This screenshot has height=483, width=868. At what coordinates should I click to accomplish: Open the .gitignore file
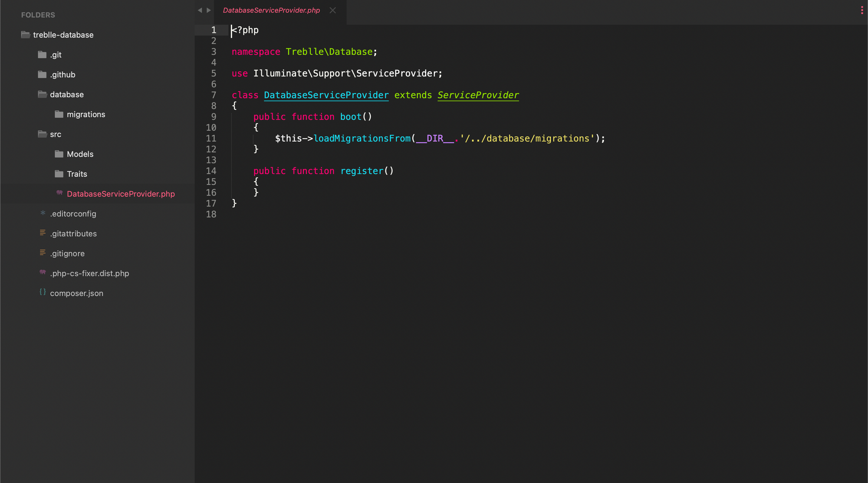[67, 254]
